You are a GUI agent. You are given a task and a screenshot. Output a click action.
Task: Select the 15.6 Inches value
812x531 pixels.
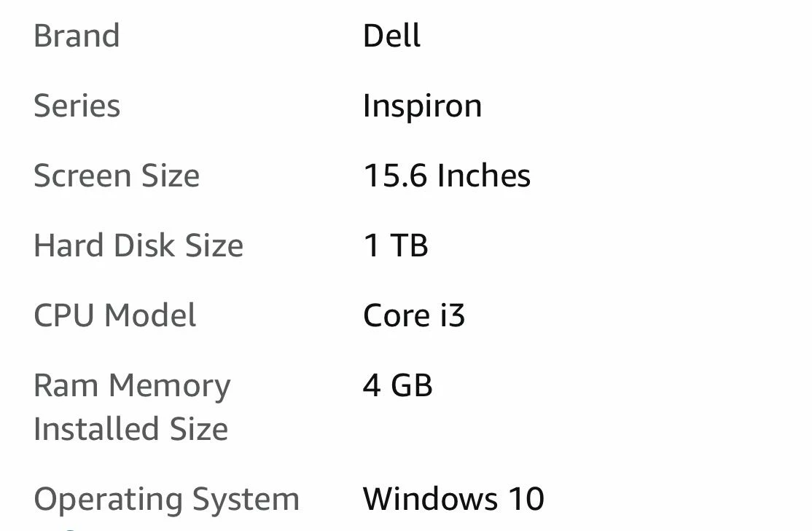click(446, 176)
